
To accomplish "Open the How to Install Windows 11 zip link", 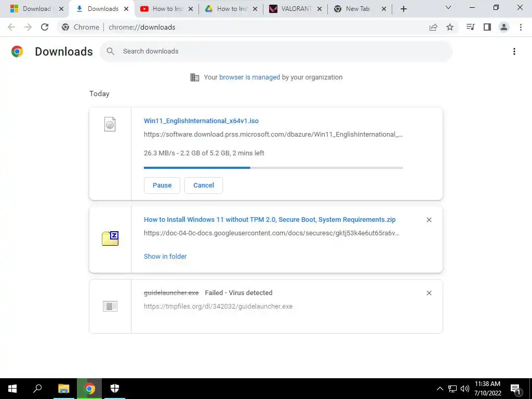I will (x=270, y=220).
